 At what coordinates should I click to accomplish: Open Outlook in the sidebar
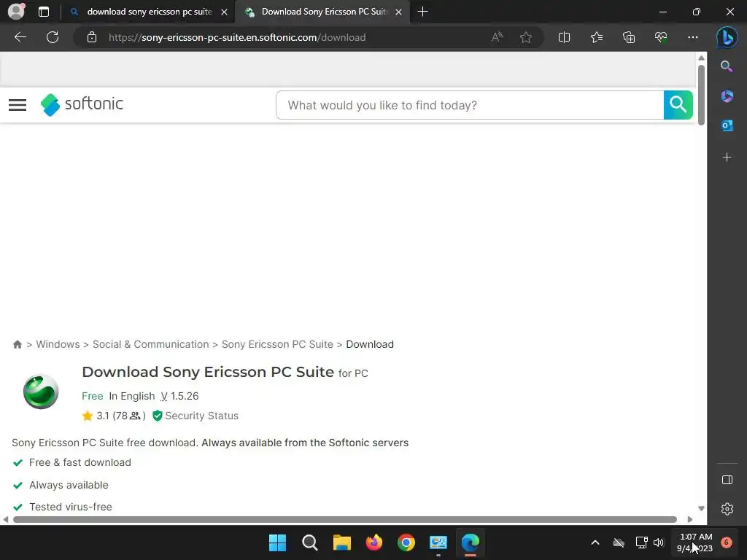coord(727,125)
